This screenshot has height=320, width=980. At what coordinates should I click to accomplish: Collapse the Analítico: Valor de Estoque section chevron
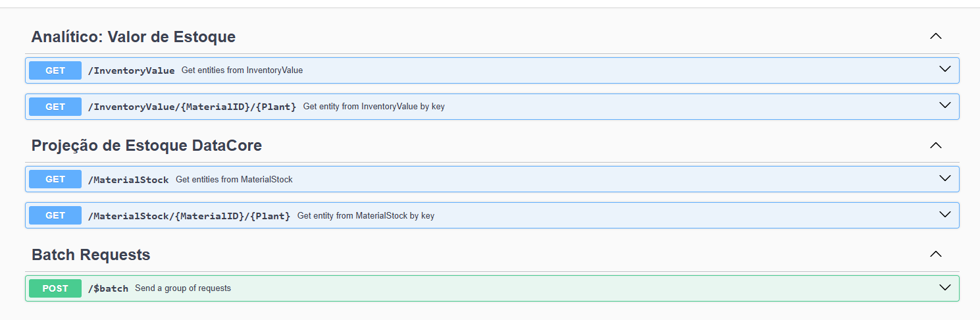[x=935, y=37]
